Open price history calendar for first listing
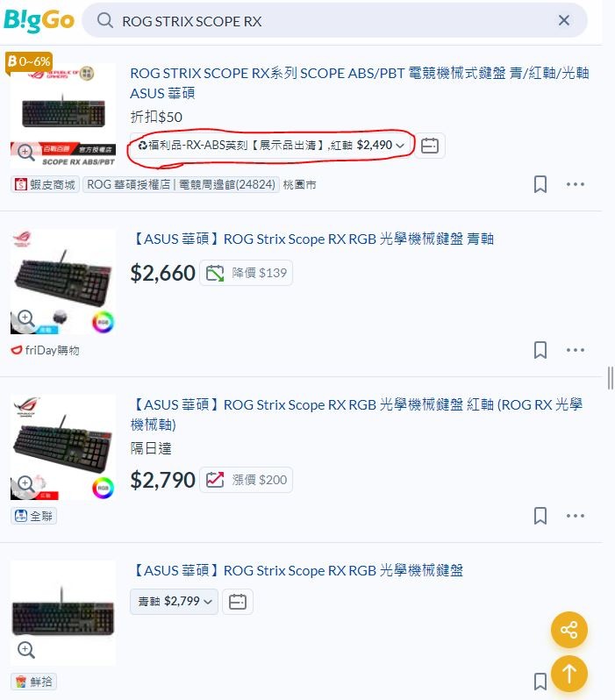 pyautogui.click(x=430, y=146)
